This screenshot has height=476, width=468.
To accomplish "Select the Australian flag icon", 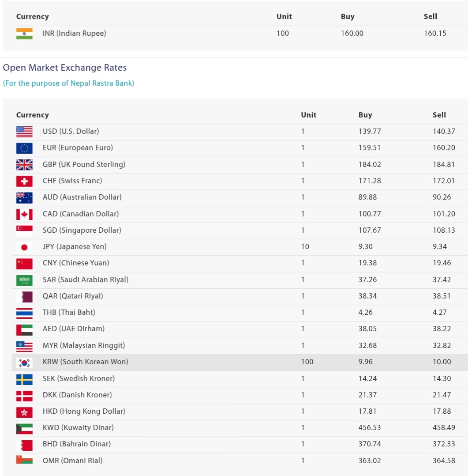I will [24, 197].
